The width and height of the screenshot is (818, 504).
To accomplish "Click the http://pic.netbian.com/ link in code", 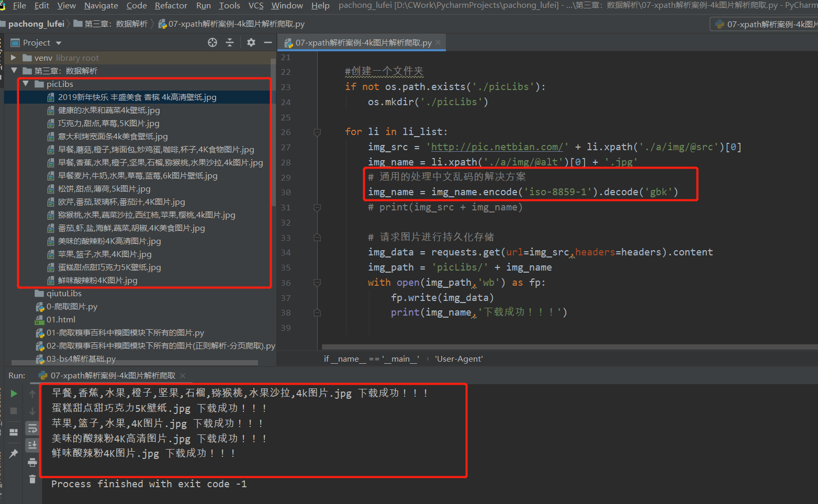I will click(497, 147).
